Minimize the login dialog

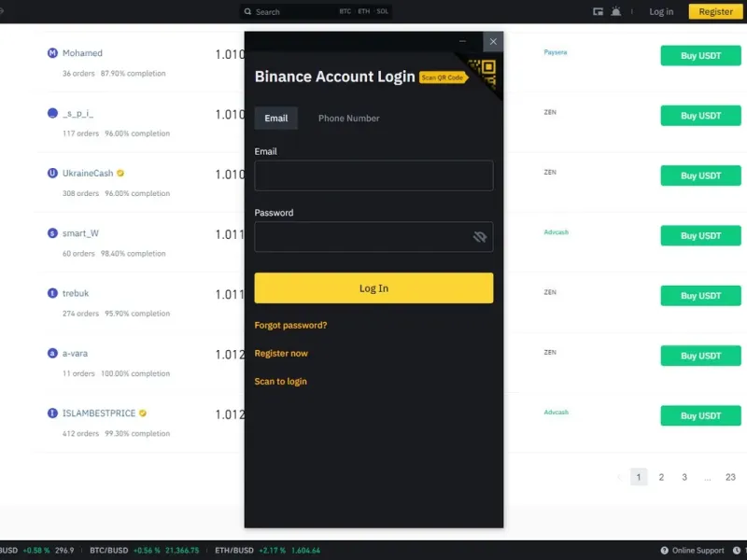(462, 41)
